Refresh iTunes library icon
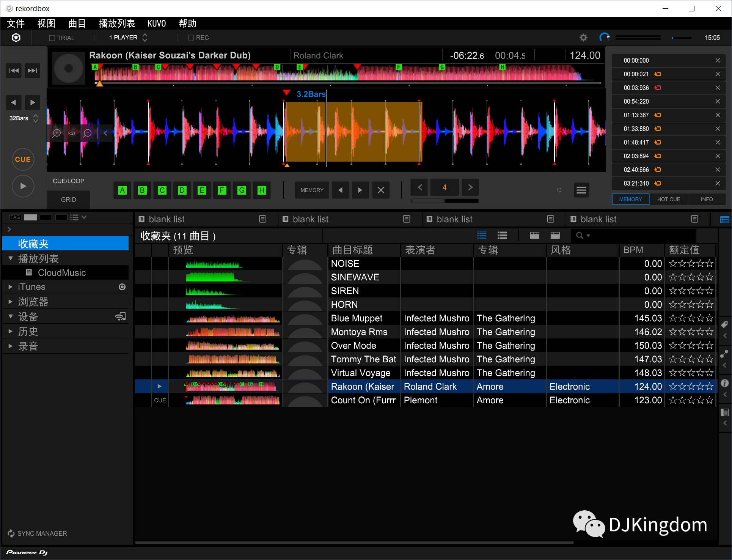 (x=122, y=287)
